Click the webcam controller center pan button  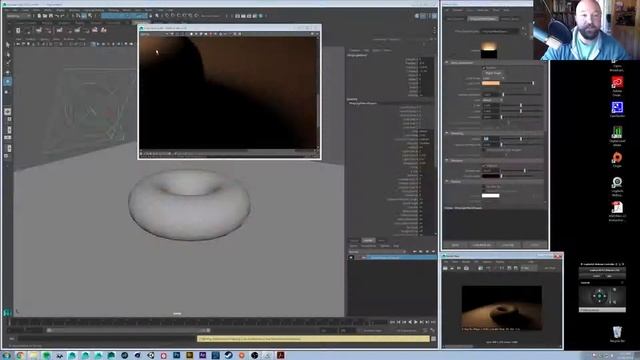[x=599, y=296]
